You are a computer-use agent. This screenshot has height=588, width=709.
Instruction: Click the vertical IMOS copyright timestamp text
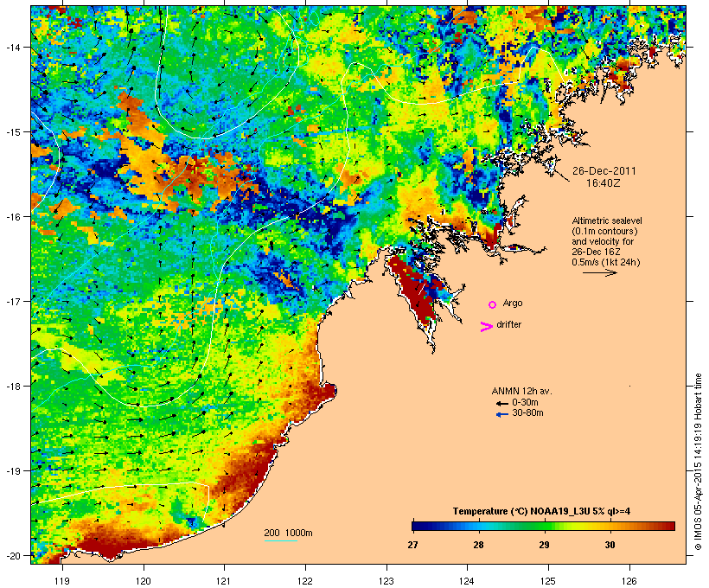click(698, 462)
